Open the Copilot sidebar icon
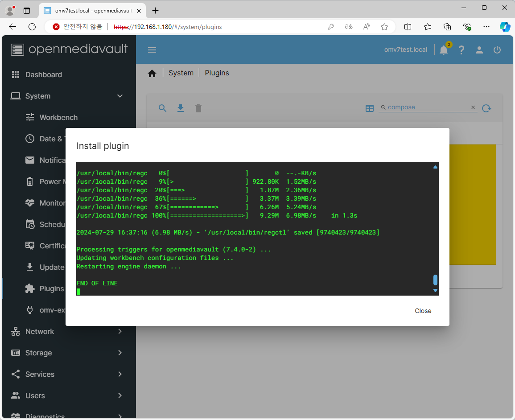The width and height of the screenshot is (515, 420). coord(505,27)
